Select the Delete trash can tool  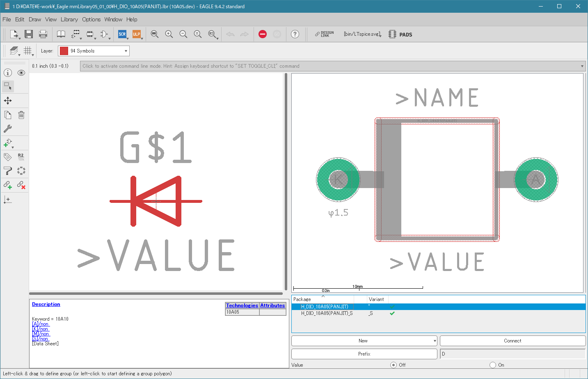point(21,115)
